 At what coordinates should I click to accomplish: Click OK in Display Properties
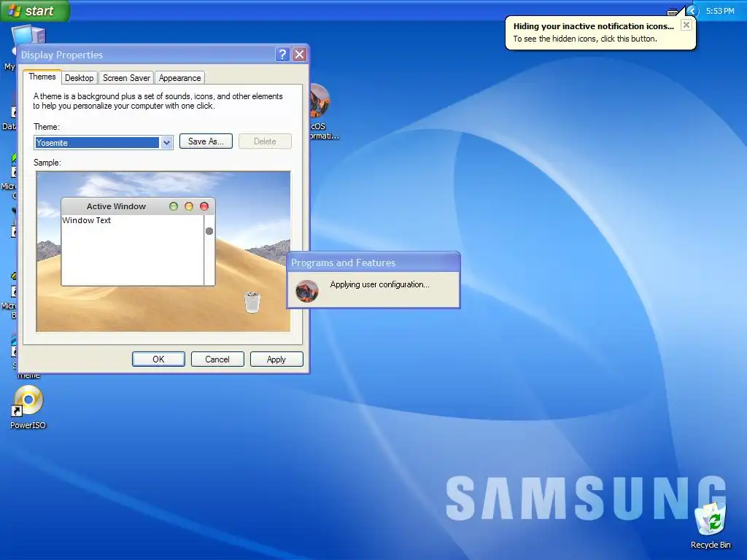[x=158, y=359]
